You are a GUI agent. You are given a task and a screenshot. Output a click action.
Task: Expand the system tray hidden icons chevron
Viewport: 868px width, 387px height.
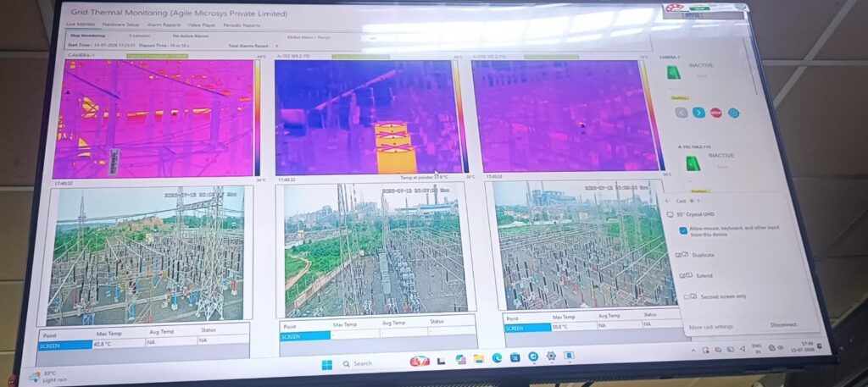pos(694,351)
